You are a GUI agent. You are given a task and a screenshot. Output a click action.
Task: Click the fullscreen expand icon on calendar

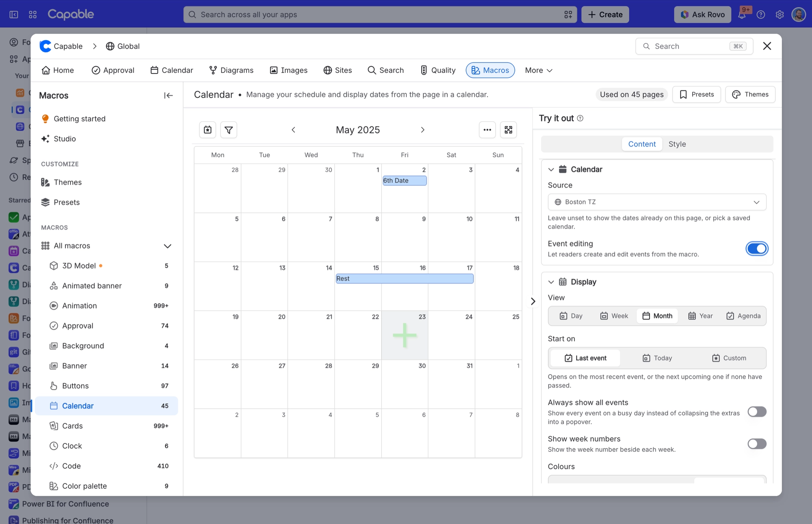[x=508, y=130]
